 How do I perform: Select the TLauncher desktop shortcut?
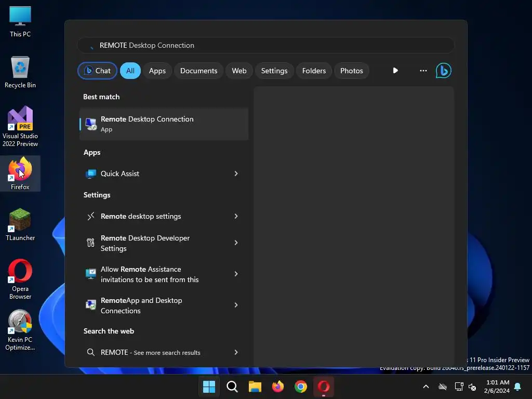tap(20, 224)
